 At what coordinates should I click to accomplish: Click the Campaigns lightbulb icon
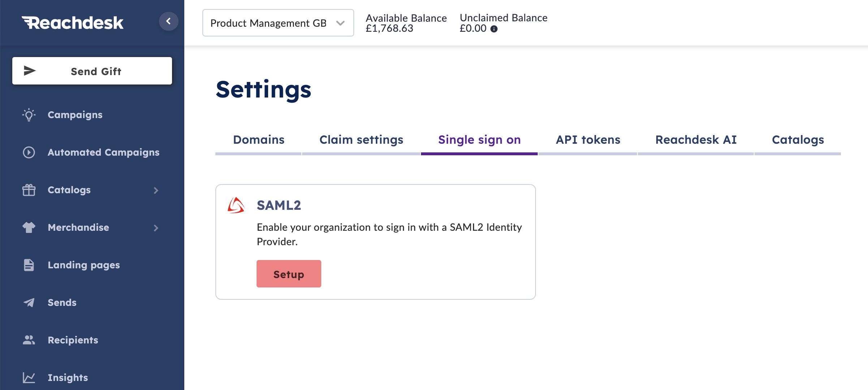(x=29, y=115)
